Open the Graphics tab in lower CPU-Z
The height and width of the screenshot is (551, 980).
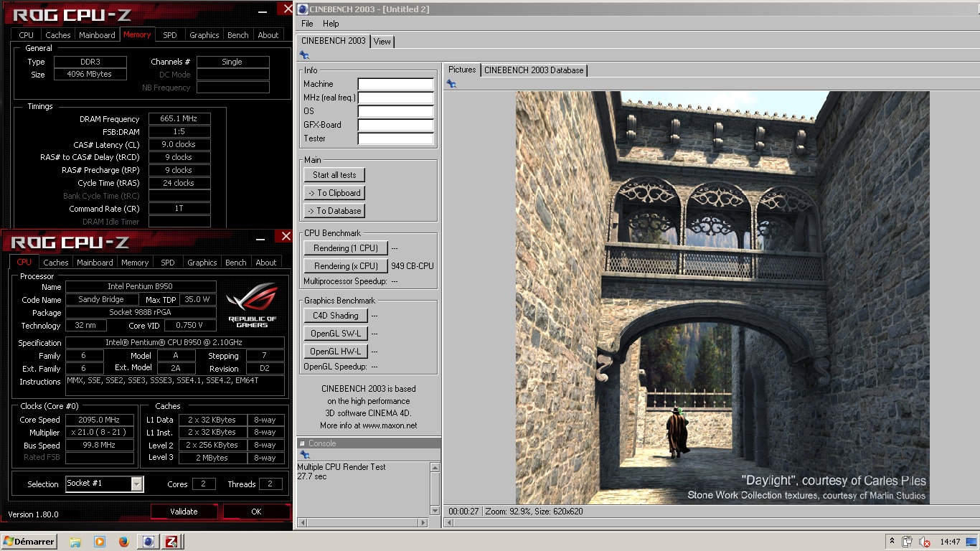202,263
